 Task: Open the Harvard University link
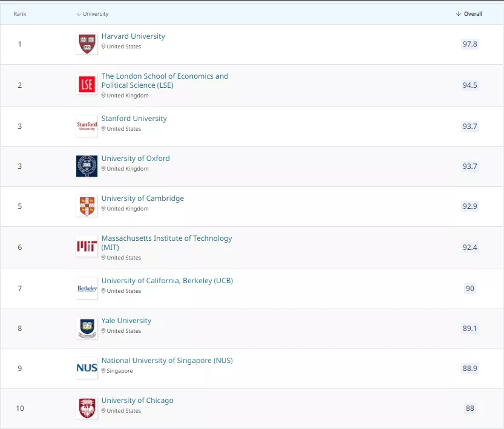(x=133, y=36)
